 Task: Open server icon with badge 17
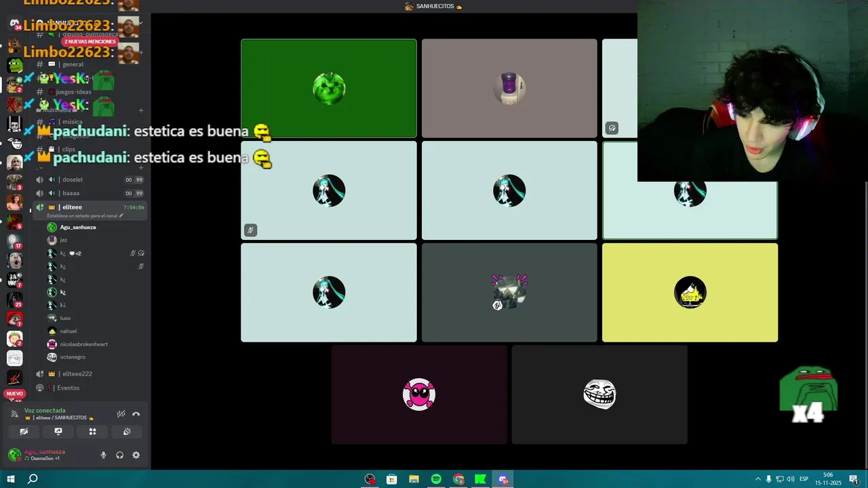pos(14,241)
